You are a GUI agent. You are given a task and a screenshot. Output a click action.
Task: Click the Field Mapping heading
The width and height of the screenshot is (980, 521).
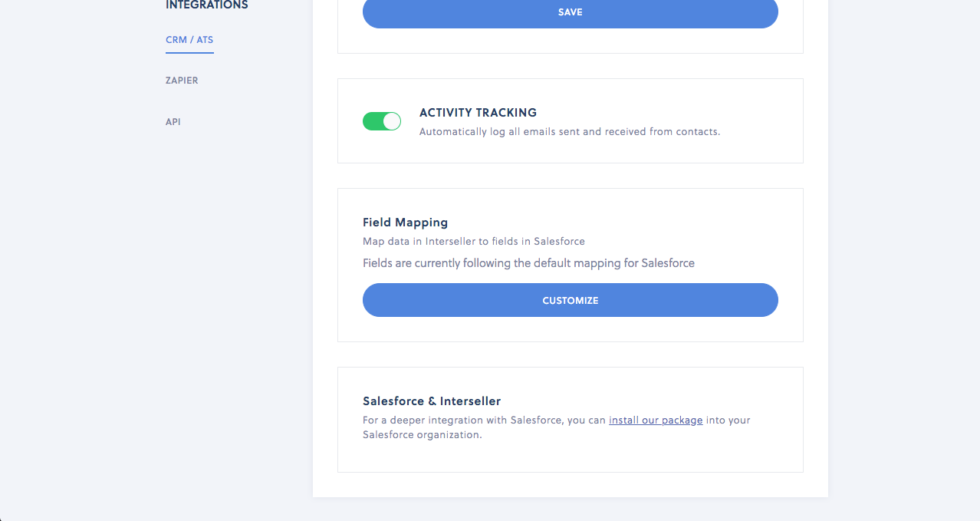tap(405, 223)
